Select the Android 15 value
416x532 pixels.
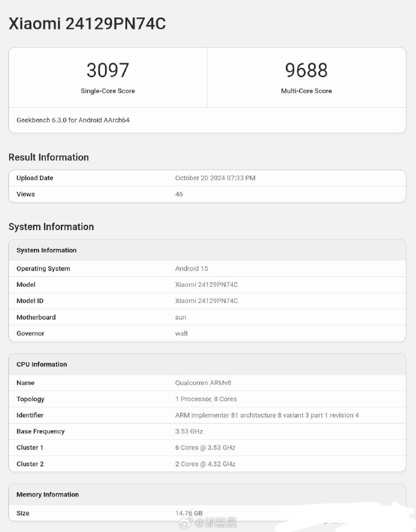pos(192,268)
